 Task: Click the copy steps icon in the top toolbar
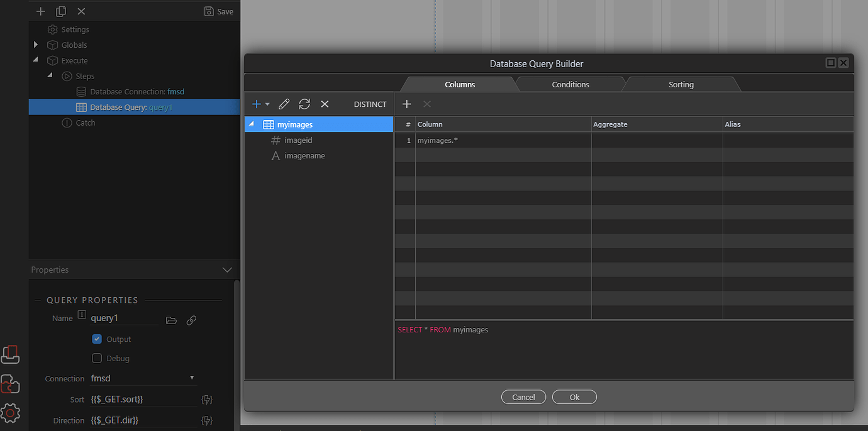[x=60, y=11]
